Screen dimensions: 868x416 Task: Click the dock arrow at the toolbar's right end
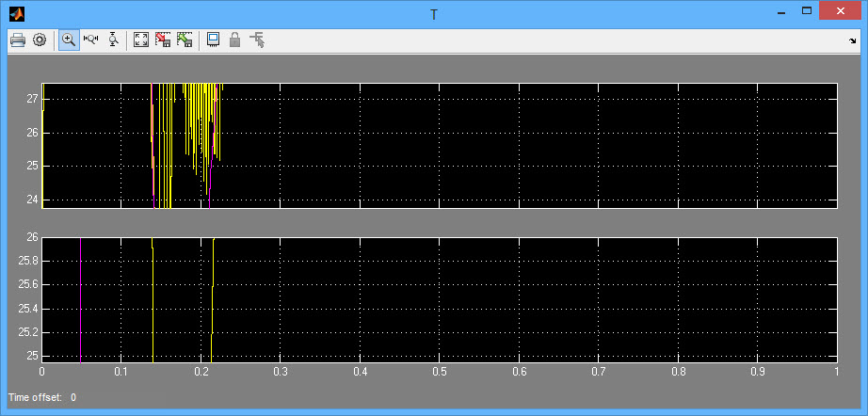tap(852, 40)
